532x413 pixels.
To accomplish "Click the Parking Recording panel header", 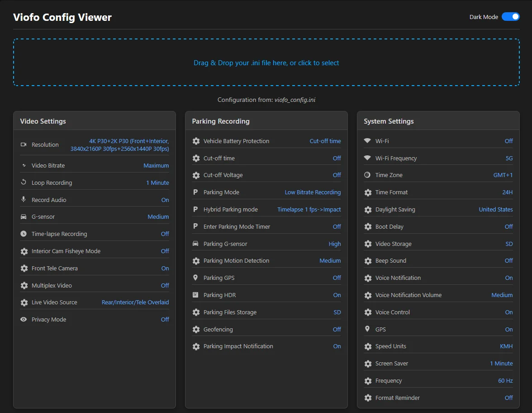I will tap(266, 121).
